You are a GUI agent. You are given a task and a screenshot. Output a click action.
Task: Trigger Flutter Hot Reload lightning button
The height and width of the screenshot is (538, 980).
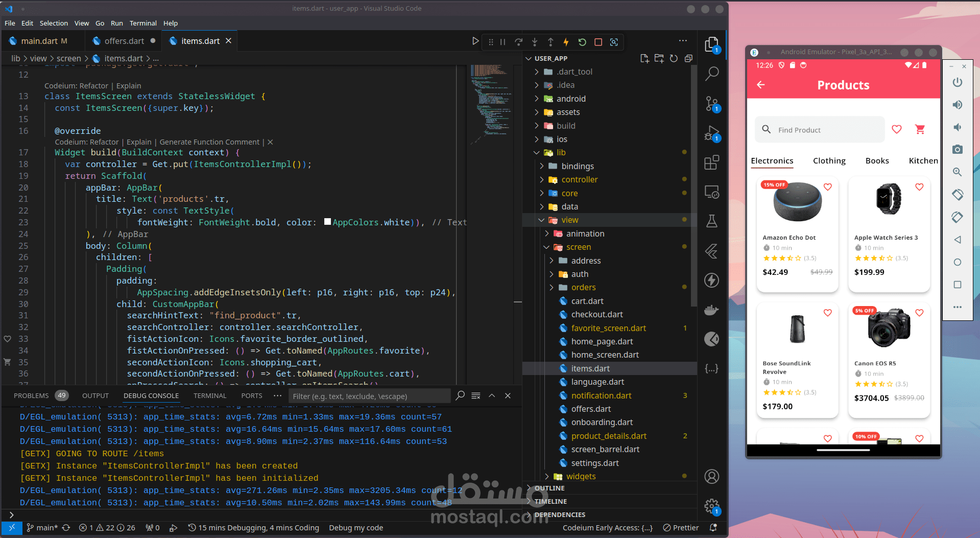(566, 42)
